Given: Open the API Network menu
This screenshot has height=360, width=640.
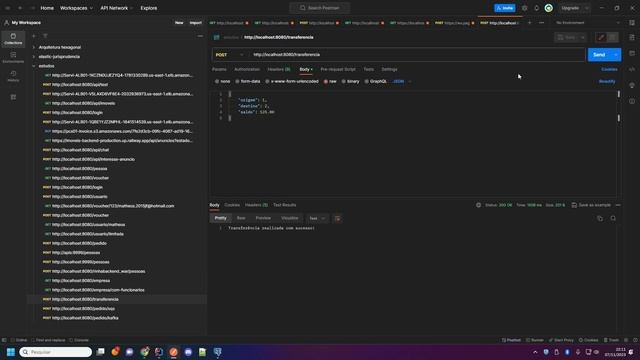Looking at the screenshot, I should (117, 8).
